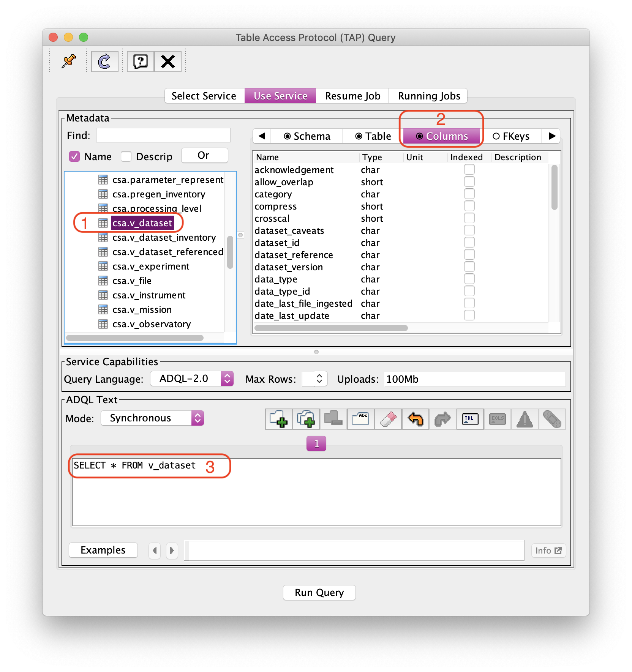Click the redo arrow icon
632x672 pixels.
443,419
